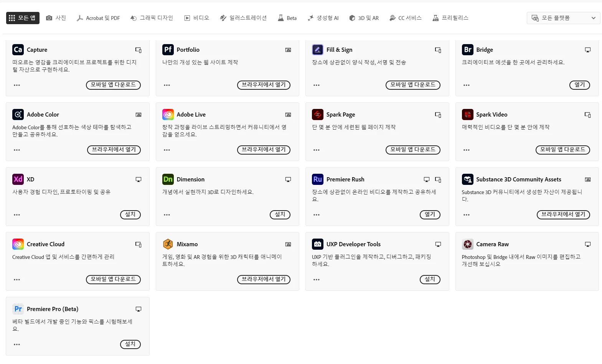Image resolution: width=602 pixels, height=364 pixels.
Task: Click 설치 button for Premiere Pro (Beta)
Action: (130, 344)
